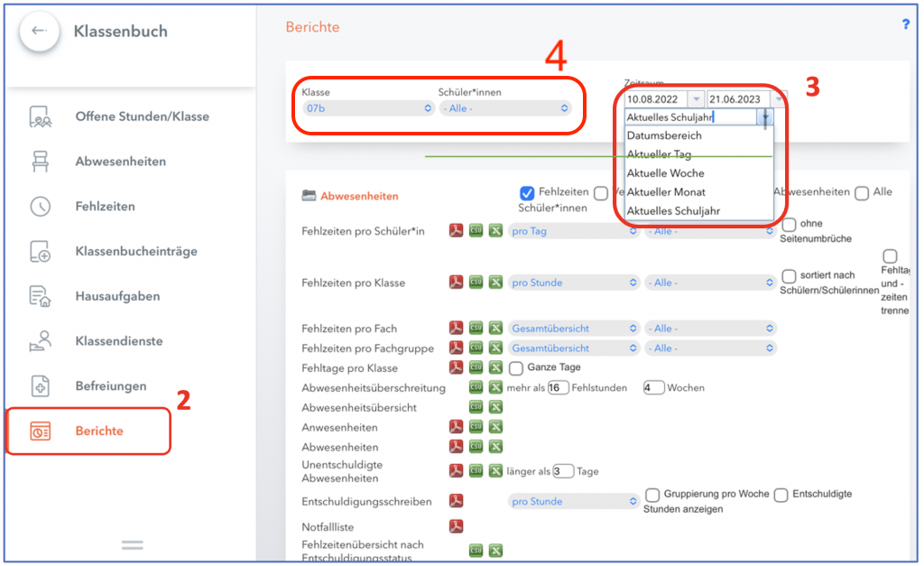Select Aktuelle Woche from Zeitraum list

coord(665,173)
